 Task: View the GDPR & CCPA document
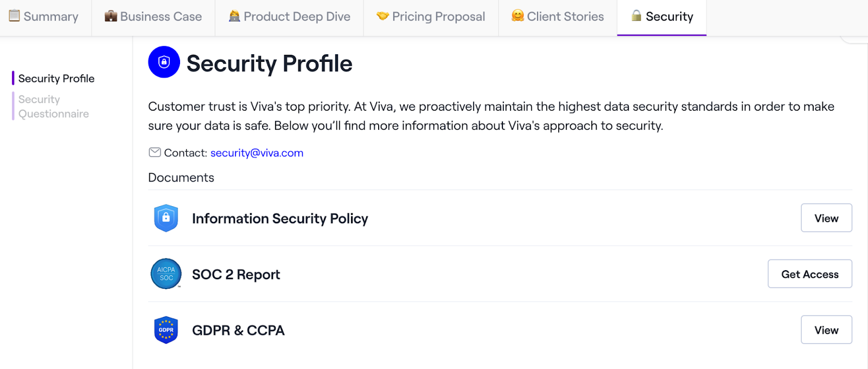tap(826, 330)
